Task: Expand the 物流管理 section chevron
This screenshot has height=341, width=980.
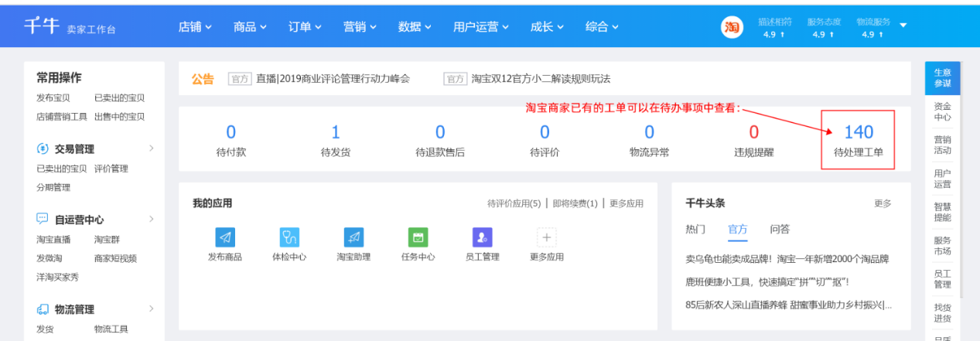Action: tap(151, 309)
